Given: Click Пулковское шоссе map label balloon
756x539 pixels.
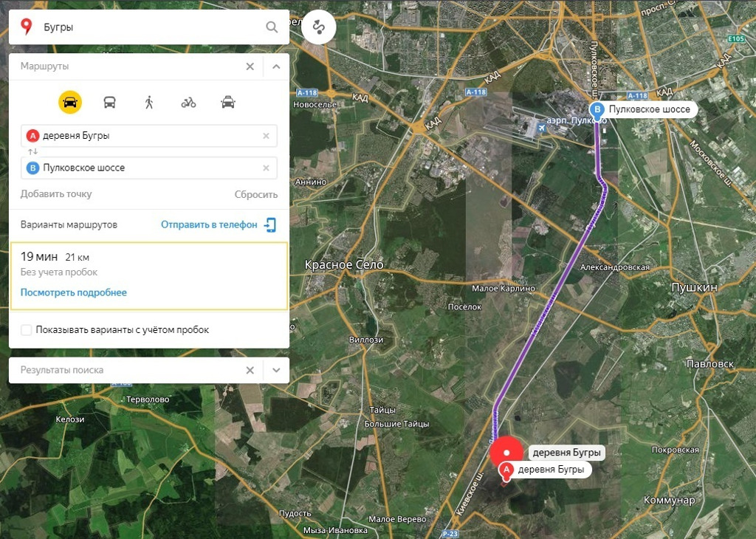Looking at the screenshot, I should pos(649,109).
